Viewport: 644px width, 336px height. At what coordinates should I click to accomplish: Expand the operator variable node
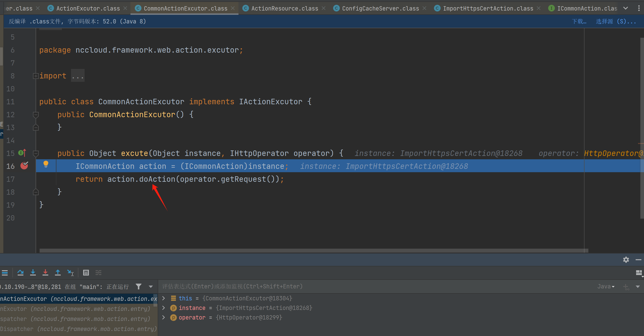(164, 317)
